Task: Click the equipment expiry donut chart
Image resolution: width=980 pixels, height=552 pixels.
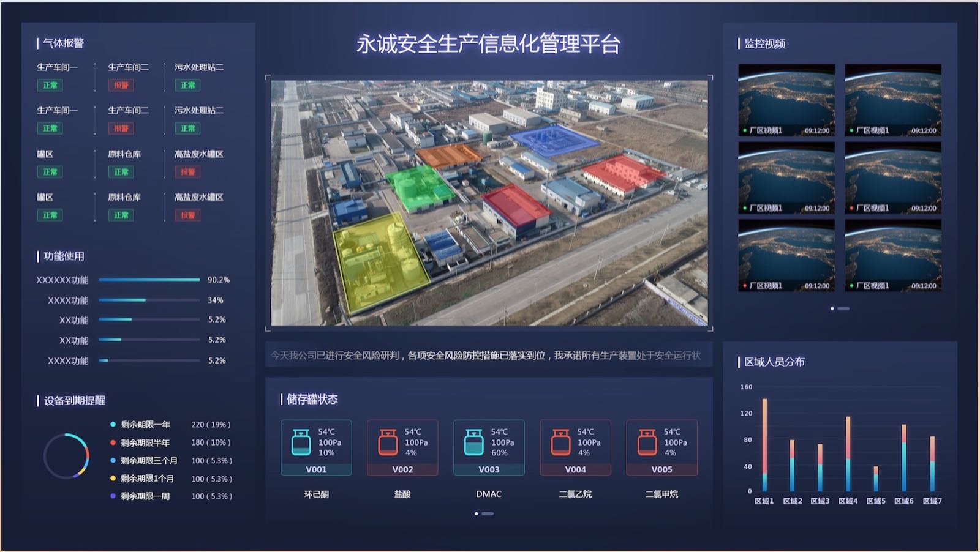Action: [x=66, y=456]
